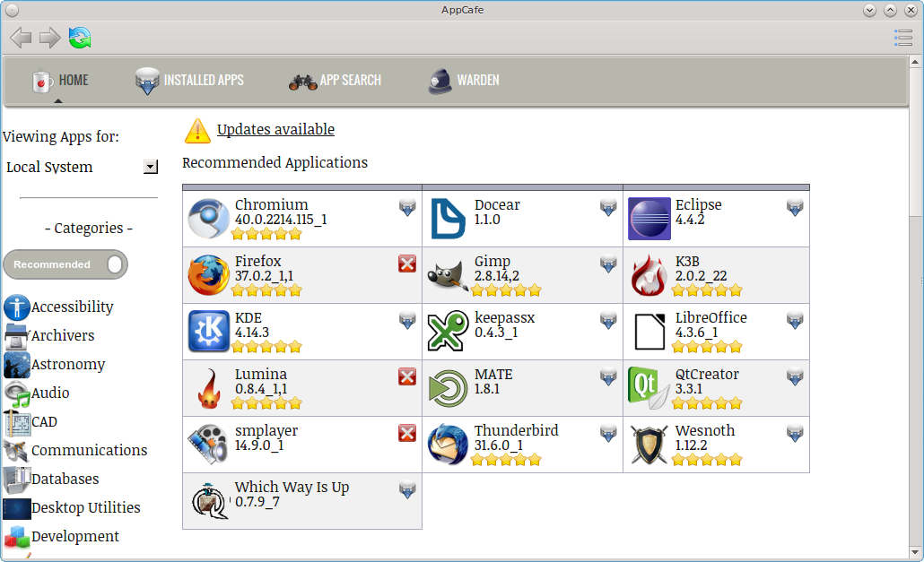Open the Archivers category

63,335
